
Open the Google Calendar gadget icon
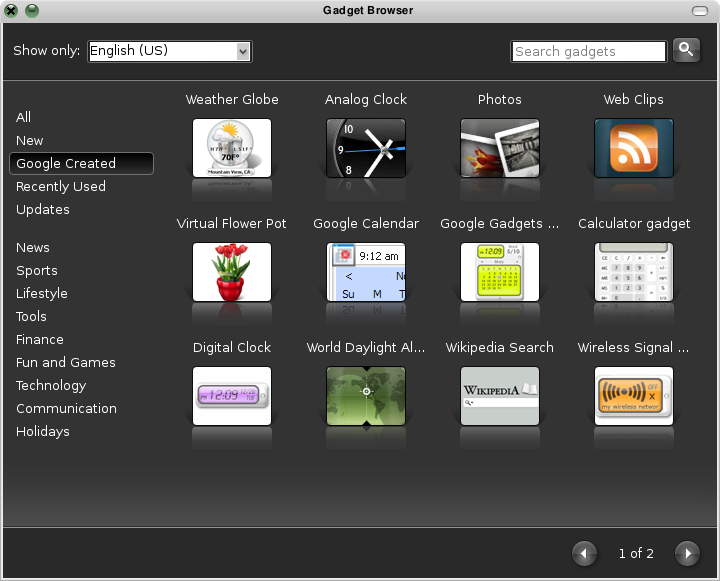click(x=366, y=272)
